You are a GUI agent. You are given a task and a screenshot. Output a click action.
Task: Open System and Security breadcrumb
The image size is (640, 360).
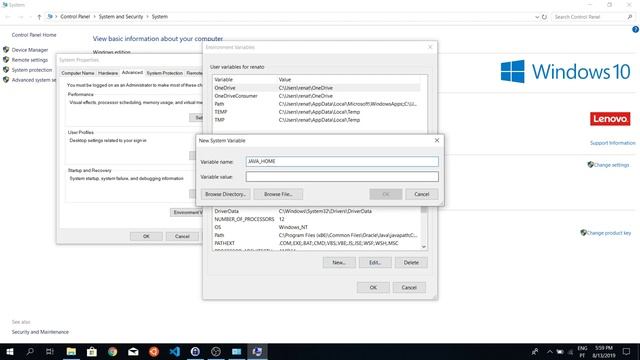(x=121, y=17)
